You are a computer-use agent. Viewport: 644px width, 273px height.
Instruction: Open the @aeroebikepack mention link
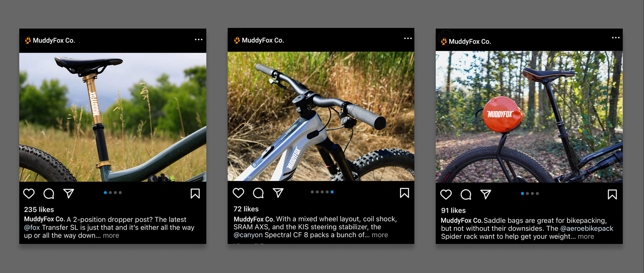pos(587,229)
